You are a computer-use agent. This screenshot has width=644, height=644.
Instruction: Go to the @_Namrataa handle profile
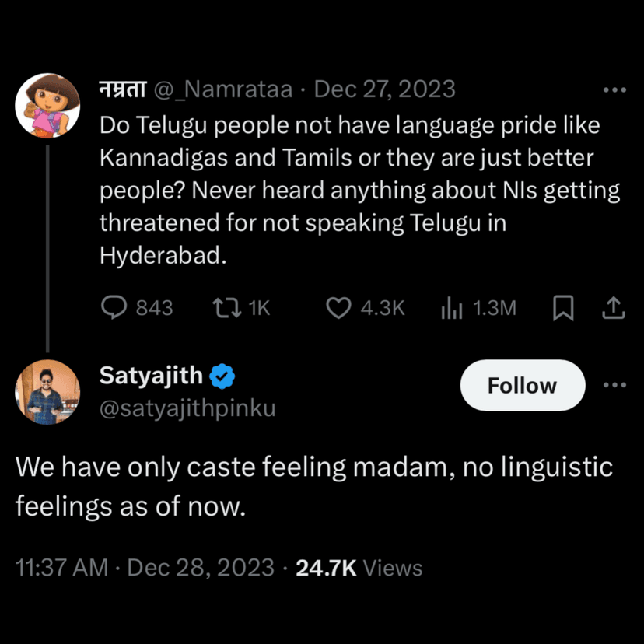pos(224,89)
